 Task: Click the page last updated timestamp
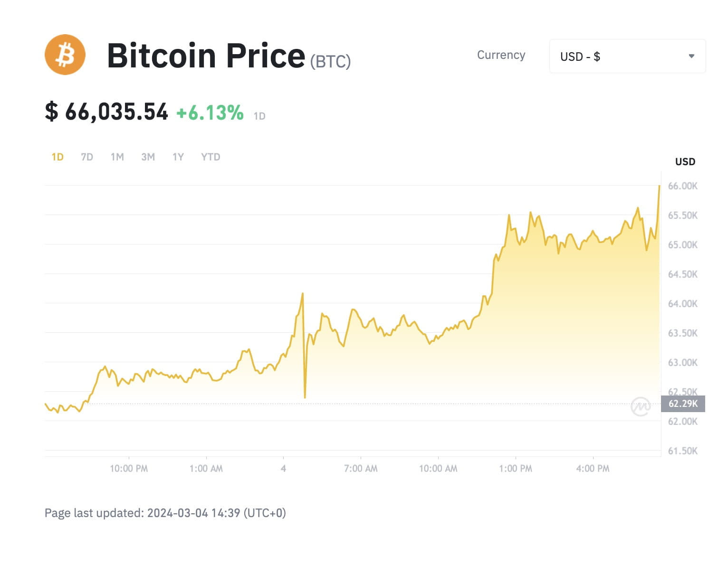tap(165, 513)
